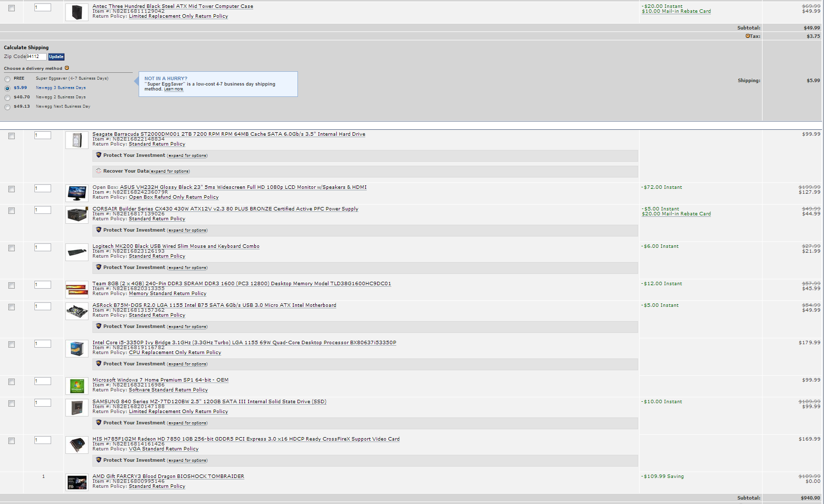
Task: Click shield icon under CORSAIR power supply
Action: click(98, 230)
